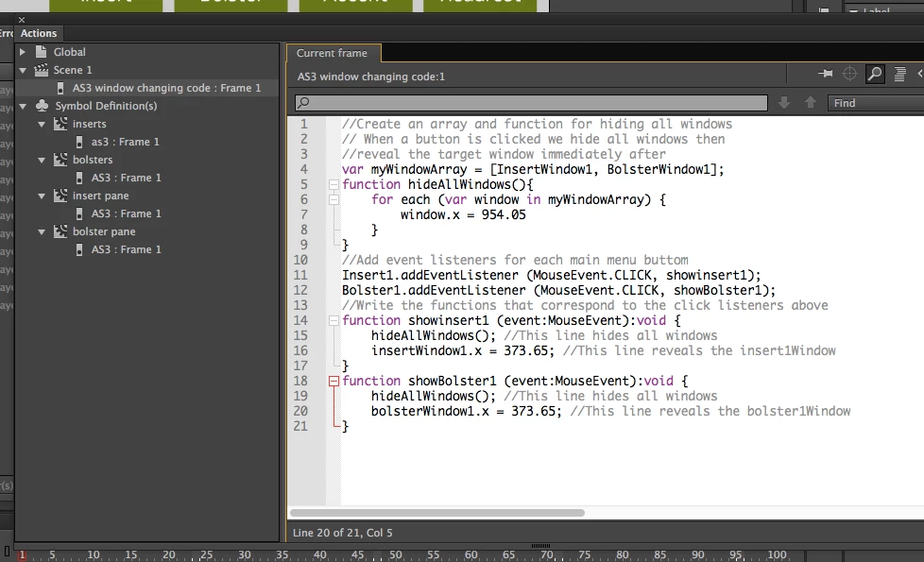Collapse the insert pane node
The height and width of the screenshot is (562, 924).
42,196
